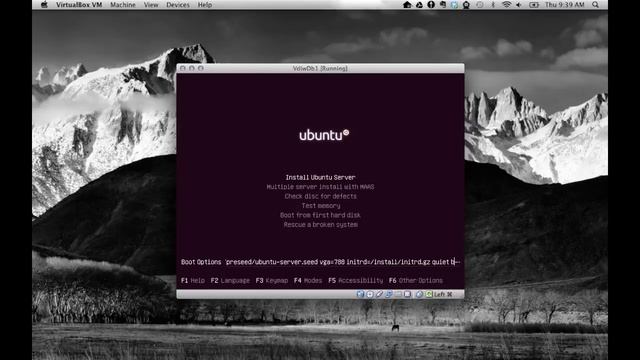Screen dimensions: 640x360
Task: Open the Time Machine menu bar icon
Action: [x=480, y=5]
